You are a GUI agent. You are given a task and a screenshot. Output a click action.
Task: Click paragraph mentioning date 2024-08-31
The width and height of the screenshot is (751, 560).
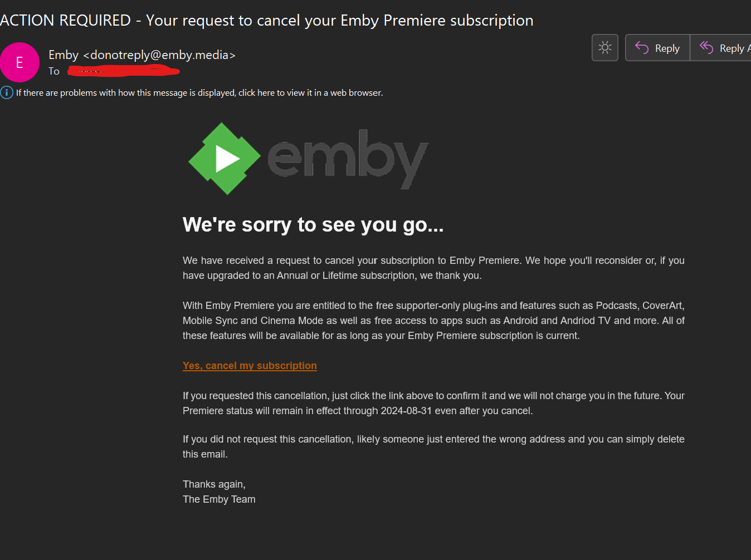433,403
